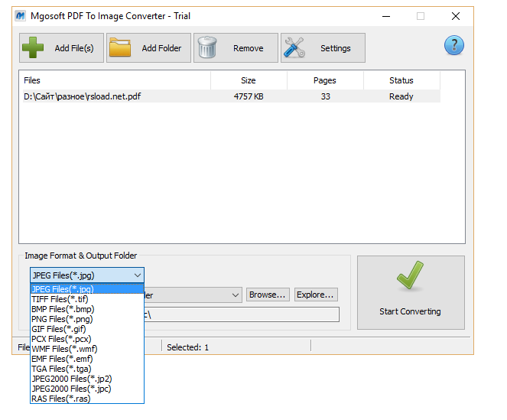Pick WMF Files(*.wmf) format entry
507x420 pixels.
[87, 349]
